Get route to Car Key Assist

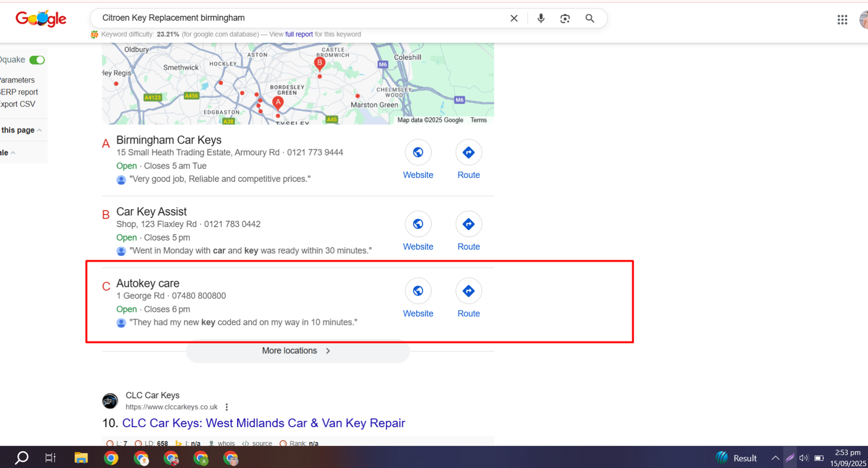(x=468, y=225)
